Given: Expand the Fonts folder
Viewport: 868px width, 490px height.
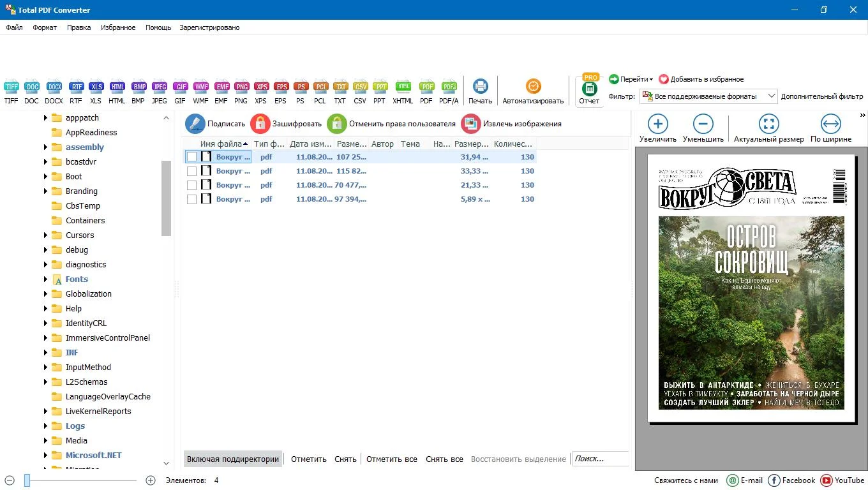Looking at the screenshot, I should click(x=45, y=279).
